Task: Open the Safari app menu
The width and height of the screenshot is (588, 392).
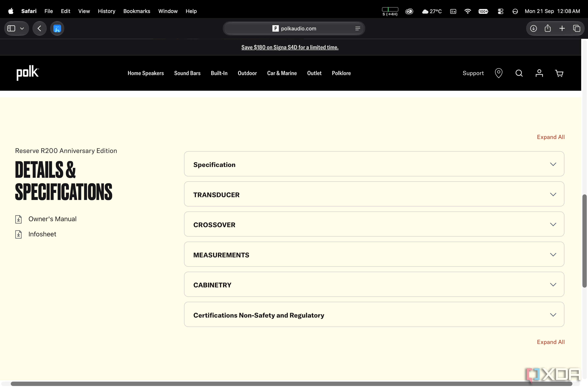Action: click(29, 11)
